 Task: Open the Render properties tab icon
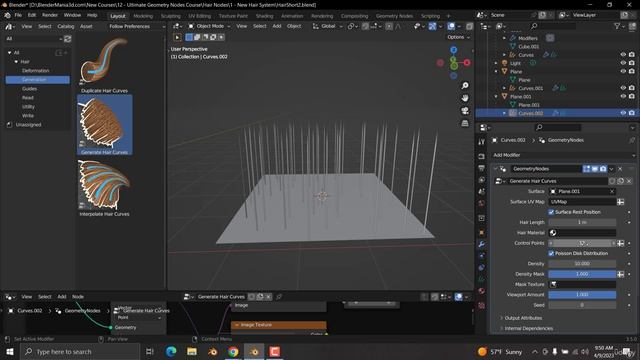pos(482,157)
